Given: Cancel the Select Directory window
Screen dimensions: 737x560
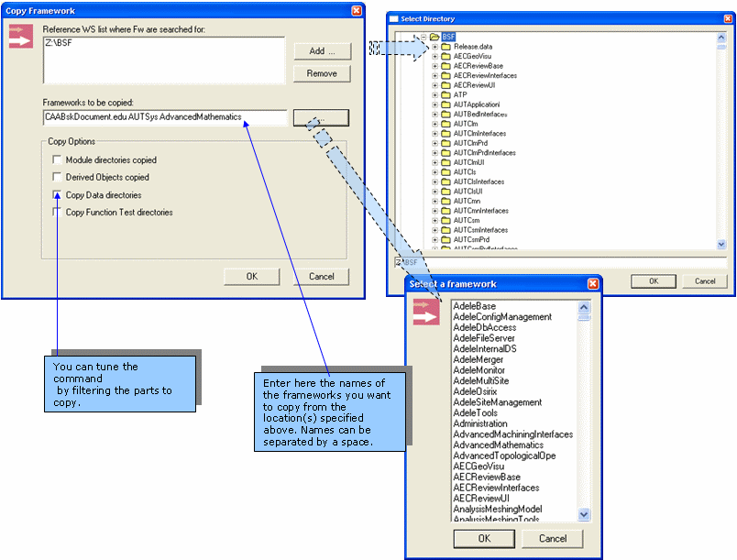Looking at the screenshot, I should [x=705, y=281].
